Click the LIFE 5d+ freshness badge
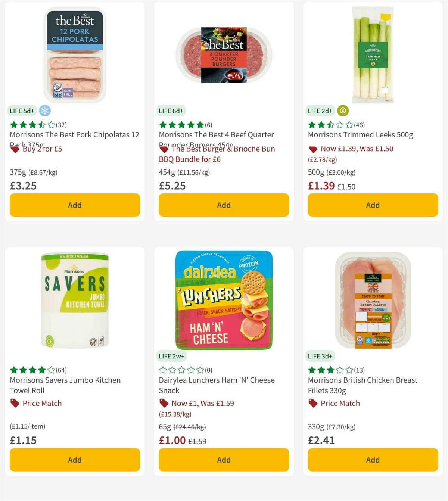Viewport: 448px width, 501px height. [21, 111]
